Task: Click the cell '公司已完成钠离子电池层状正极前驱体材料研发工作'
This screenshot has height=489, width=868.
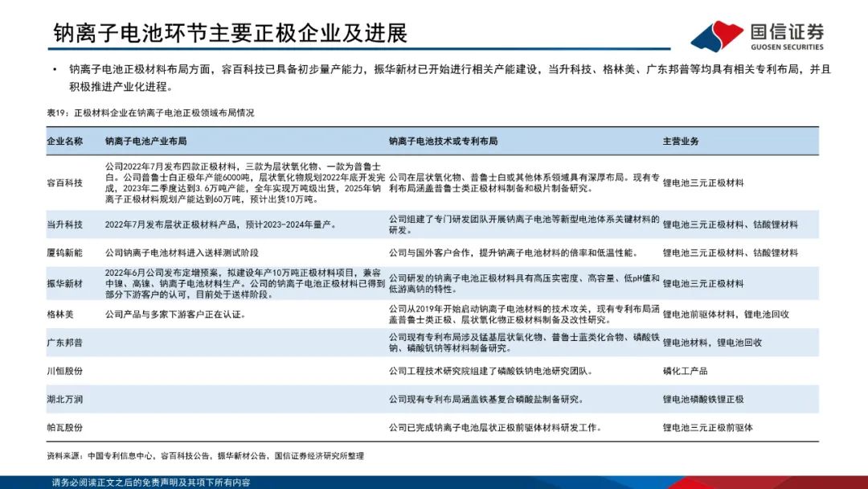Action: [495, 428]
